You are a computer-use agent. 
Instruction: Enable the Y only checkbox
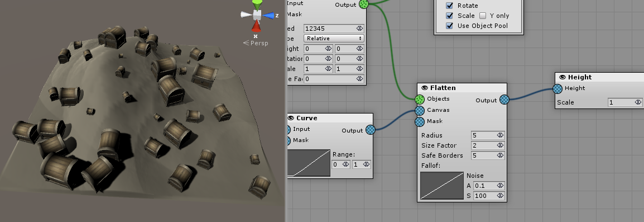coord(483,16)
